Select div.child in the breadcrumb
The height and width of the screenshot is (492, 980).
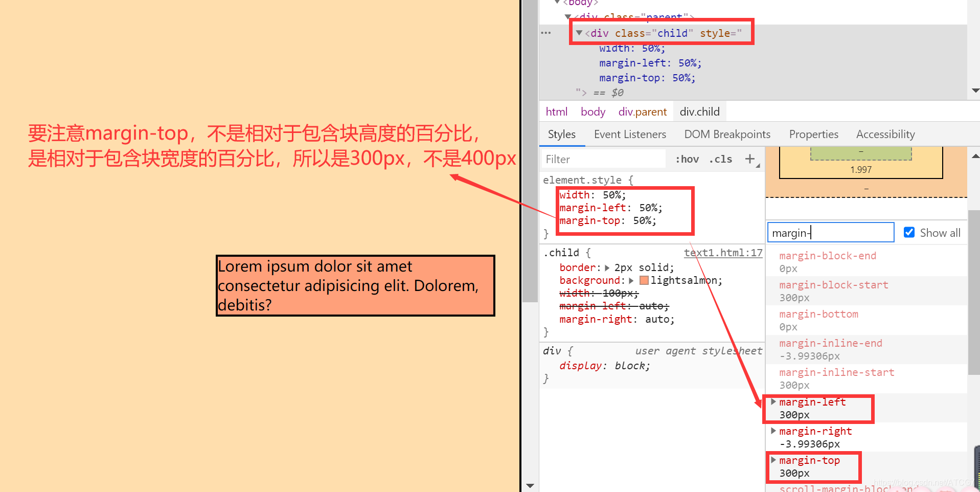point(699,111)
